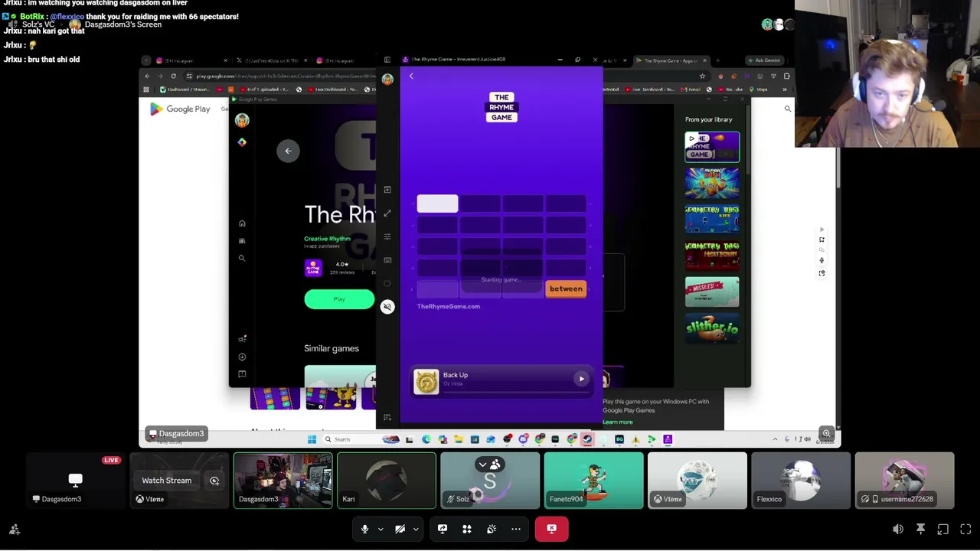This screenshot has height=551, width=980.
Task: Toggle full screen for the call
Action: pyautogui.click(x=965, y=529)
